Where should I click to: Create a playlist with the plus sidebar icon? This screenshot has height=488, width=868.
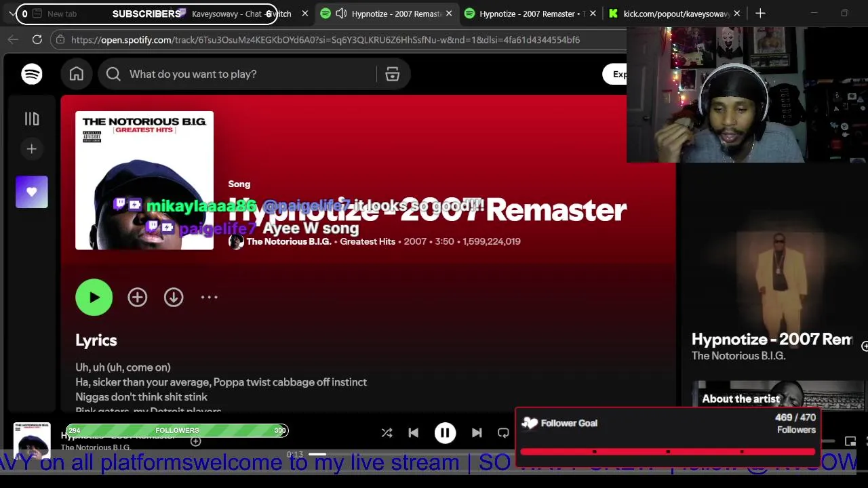click(32, 148)
